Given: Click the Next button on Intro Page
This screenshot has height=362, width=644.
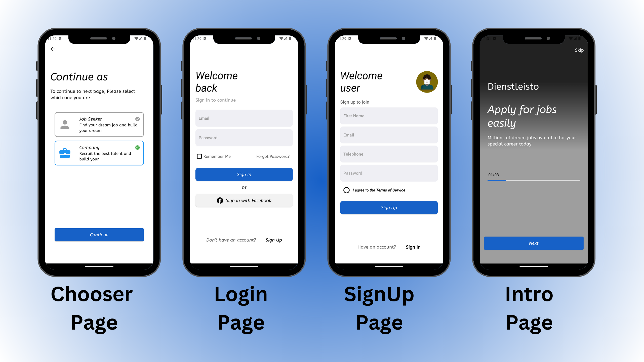Looking at the screenshot, I should point(534,243).
